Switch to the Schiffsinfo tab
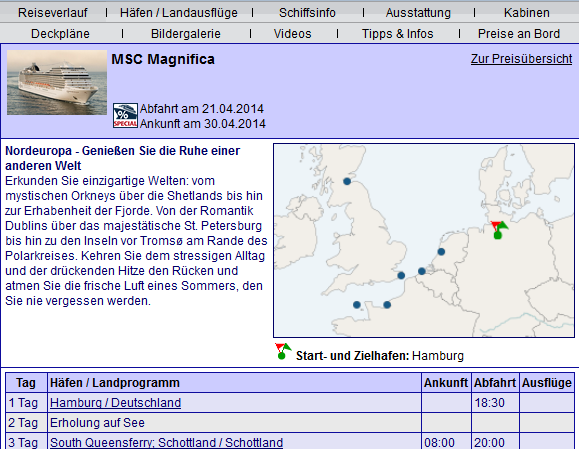 [x=307, y=13]
